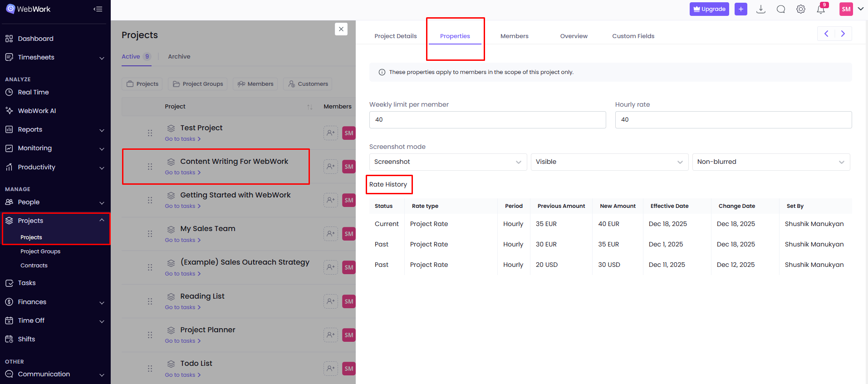
Task: Sort the list by Project column
Action: [309, 107]
